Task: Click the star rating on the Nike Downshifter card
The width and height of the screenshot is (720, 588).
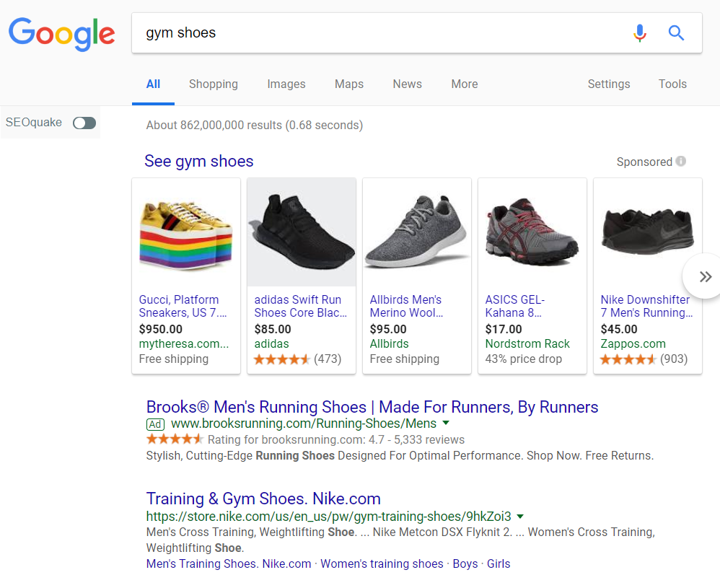Action: [x=628, y=359]
